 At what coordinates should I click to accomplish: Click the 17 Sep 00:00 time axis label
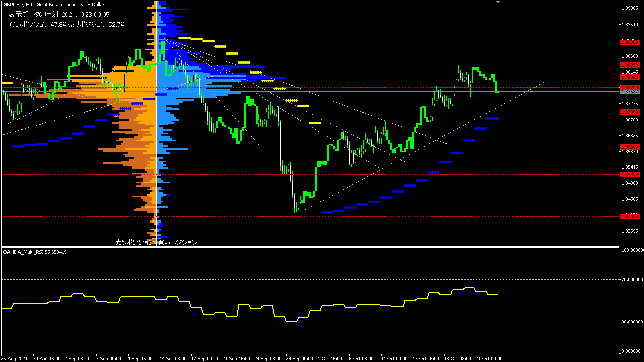[x=205, y=358]
